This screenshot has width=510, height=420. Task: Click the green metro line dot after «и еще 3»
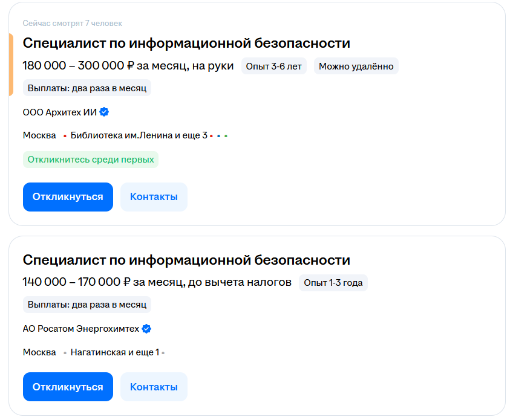pyautogui.click(x=226, y=135)
